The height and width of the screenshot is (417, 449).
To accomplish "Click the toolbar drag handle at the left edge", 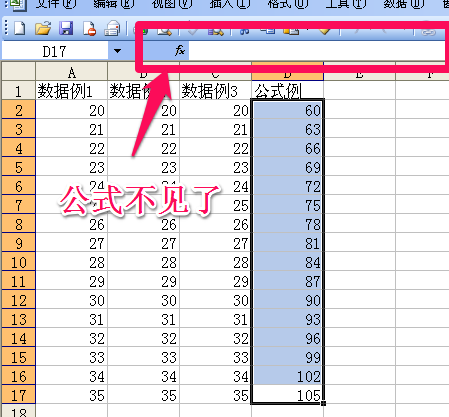I will 6,29.
